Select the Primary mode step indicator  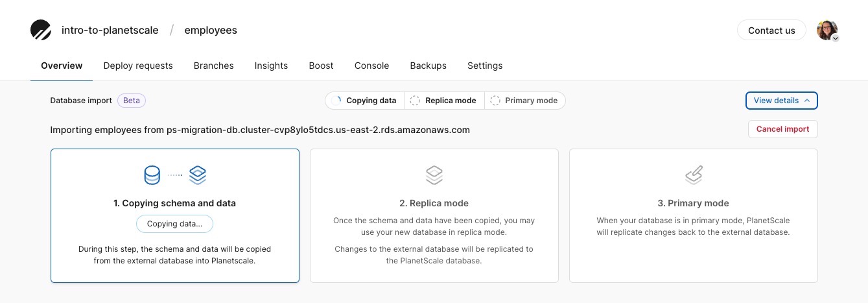pyautogui.click(x=524, y=101)
